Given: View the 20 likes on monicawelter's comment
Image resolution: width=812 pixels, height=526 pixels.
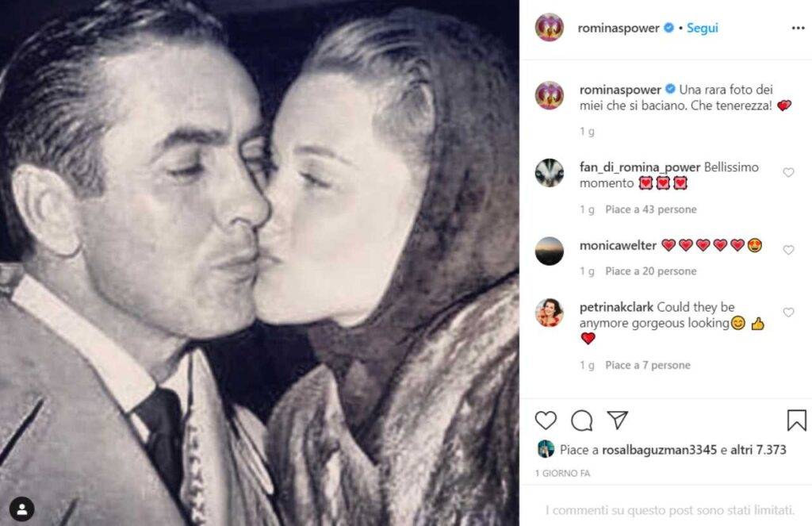Looking at the screenshot, I should pyautogui.click(x=650, y=271).
